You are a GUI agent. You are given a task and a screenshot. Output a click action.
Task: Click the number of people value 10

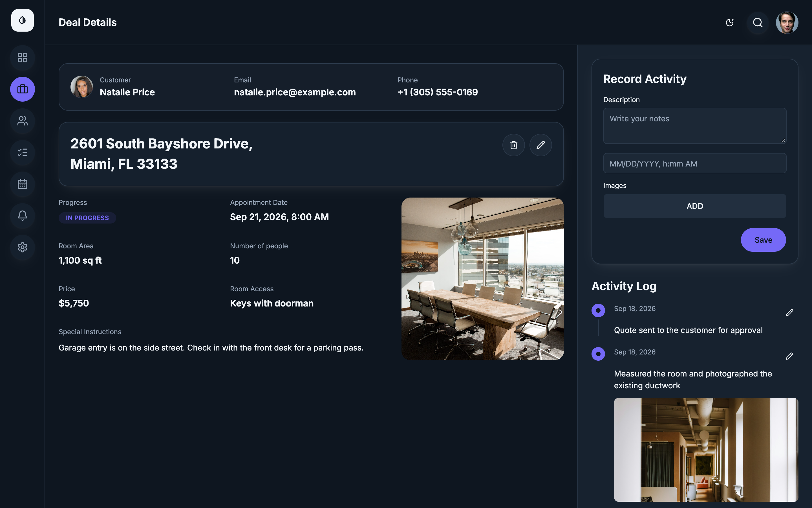235,260
